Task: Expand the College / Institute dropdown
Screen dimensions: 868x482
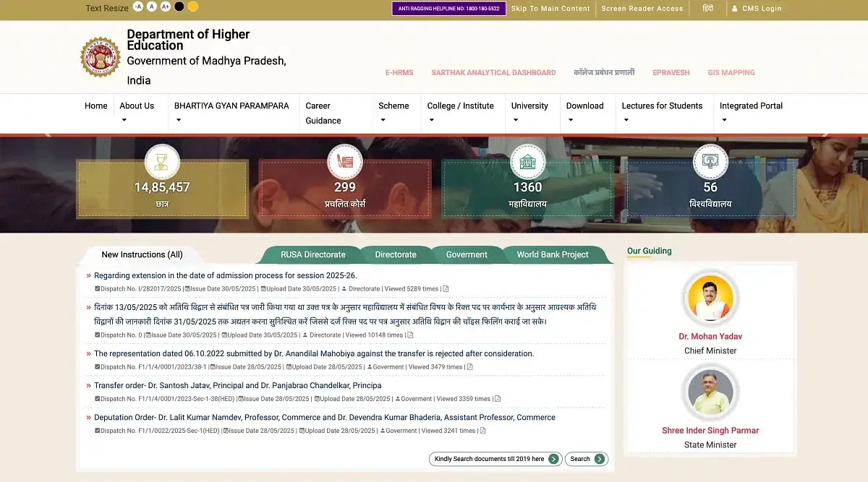Action: 460,112
